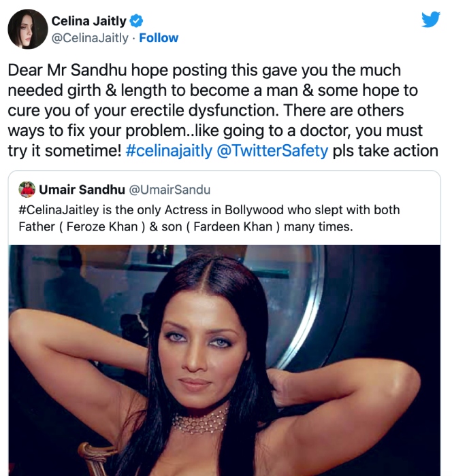The width and height of the screenshot is (452, 476).
Task: Click the blue verified badge
Action: pyautogui.click(x=136, y=21)
